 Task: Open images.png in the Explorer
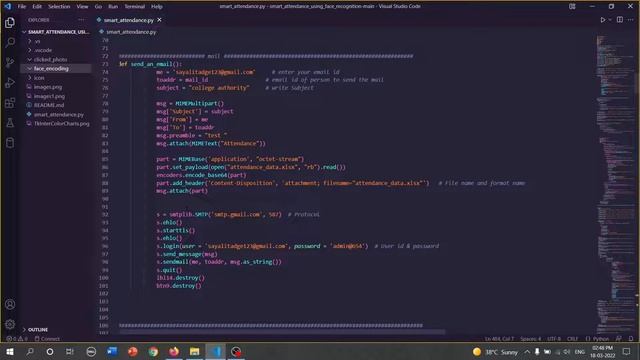(56, 87)
